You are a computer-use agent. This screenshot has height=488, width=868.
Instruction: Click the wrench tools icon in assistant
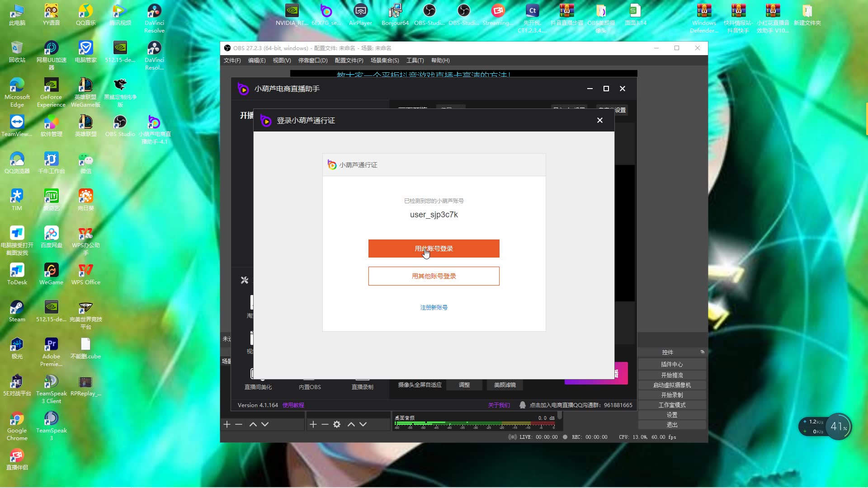point(245,280)
